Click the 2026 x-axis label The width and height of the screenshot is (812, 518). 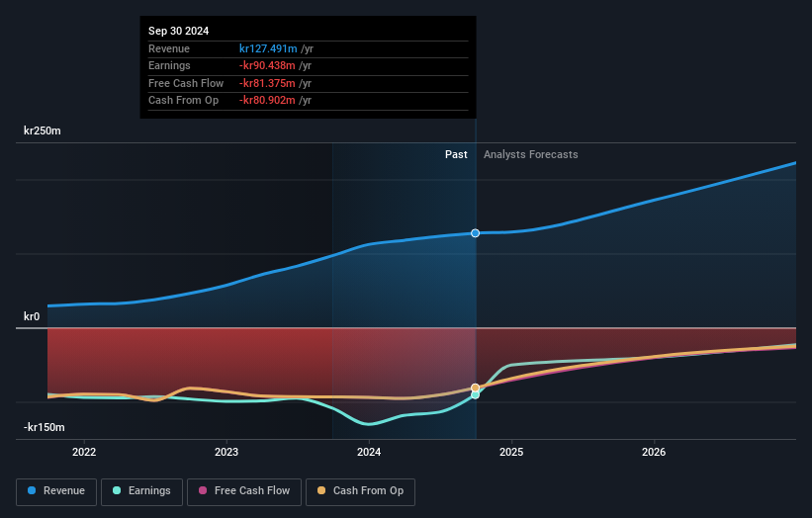654,452
